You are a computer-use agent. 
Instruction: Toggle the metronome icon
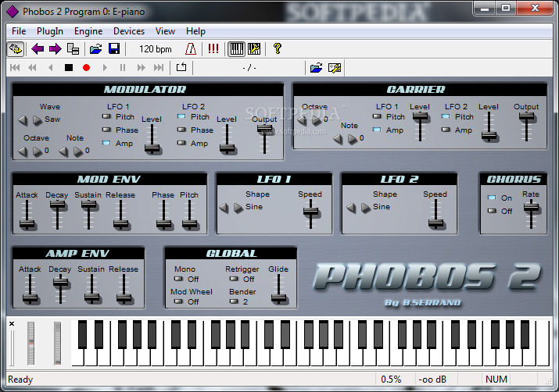[x=191, y=48]
